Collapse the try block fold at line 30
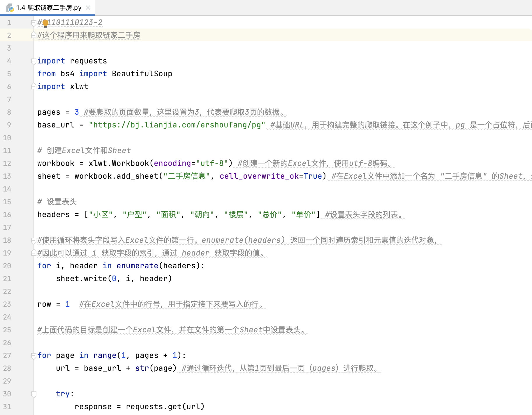The height and width of the screenshot is (415, 532). click(34, 394)
